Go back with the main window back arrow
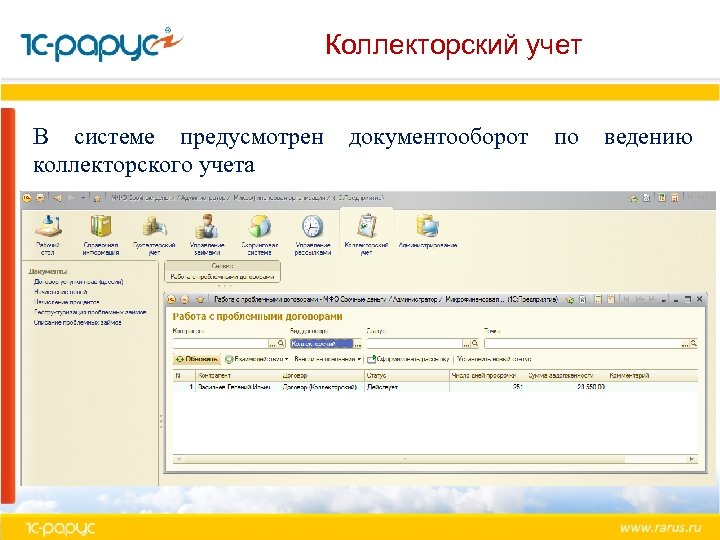 pos(57,198)
